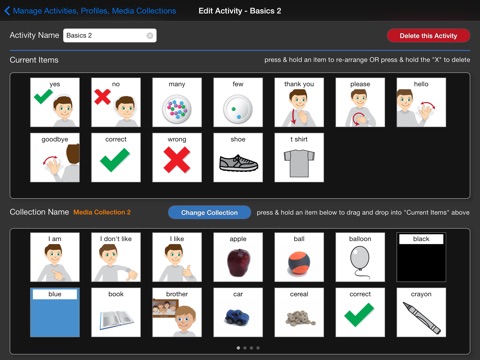Select the 'balloon' collection card
This screenshot has height=360, width=480.
(360, 257)
